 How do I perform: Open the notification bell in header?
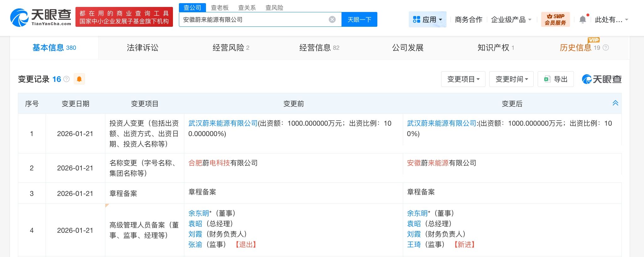click(583, 20)
